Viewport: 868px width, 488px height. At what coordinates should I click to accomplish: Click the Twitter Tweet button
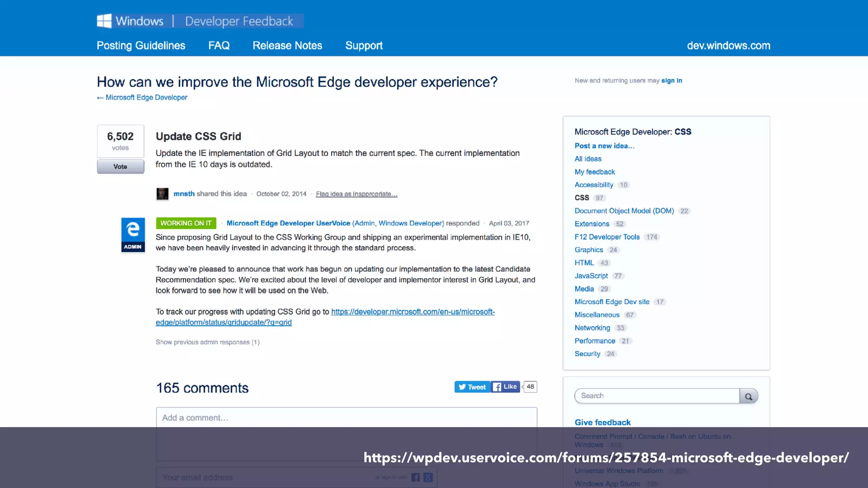click(472, 387)
